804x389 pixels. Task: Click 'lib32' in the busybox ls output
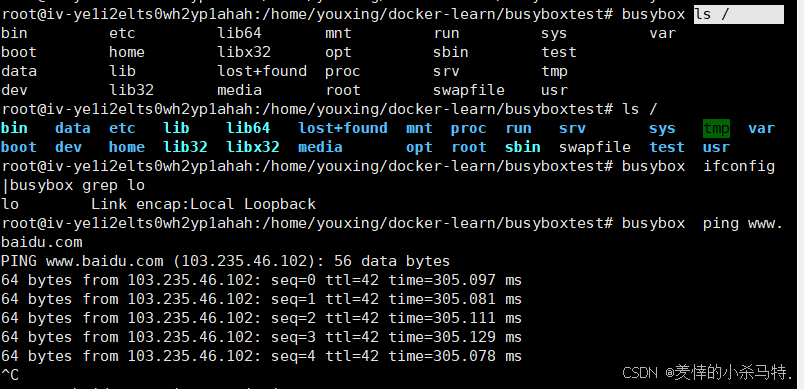pyautogui.click(x=131, y=91)
